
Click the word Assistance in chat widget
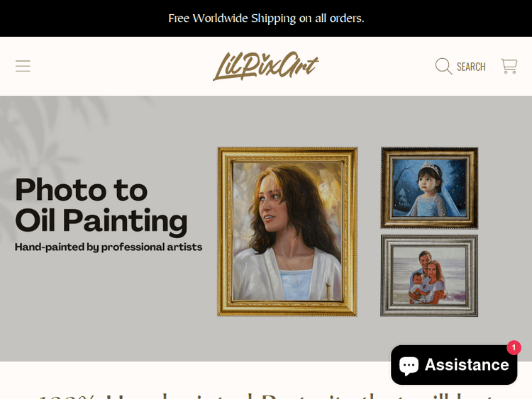point(467,365)
